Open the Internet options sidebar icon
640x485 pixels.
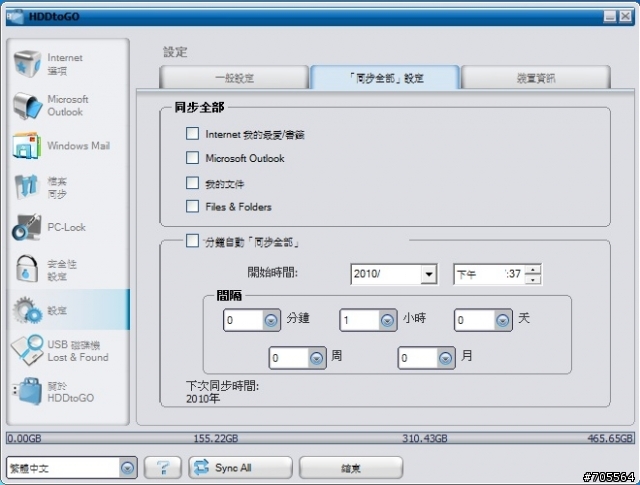(27, 64)
